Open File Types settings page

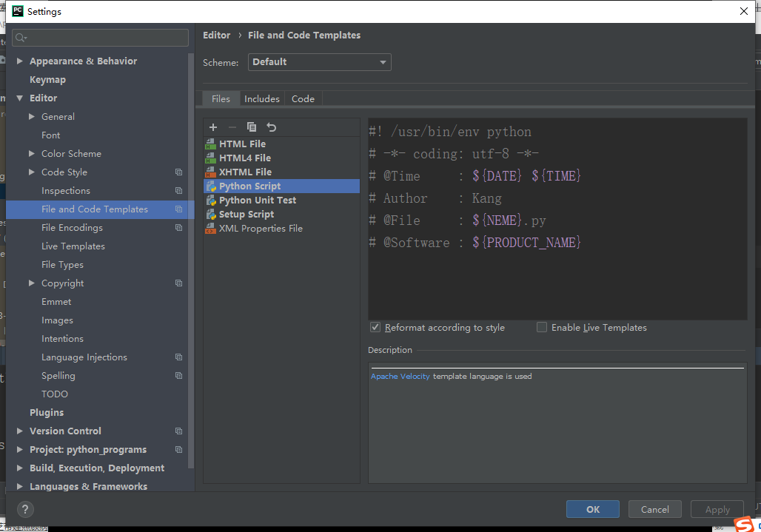[63, 265]
